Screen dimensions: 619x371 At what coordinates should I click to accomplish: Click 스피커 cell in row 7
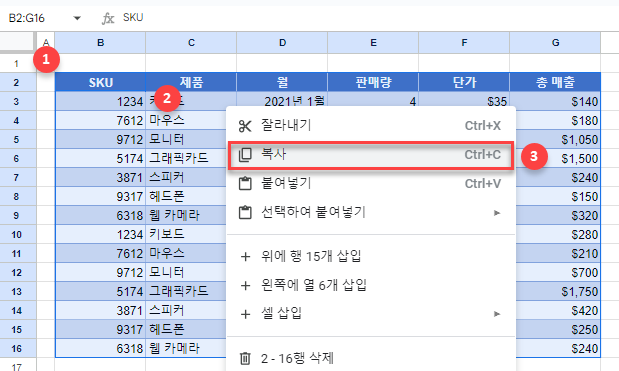click(x=186, y=178)
